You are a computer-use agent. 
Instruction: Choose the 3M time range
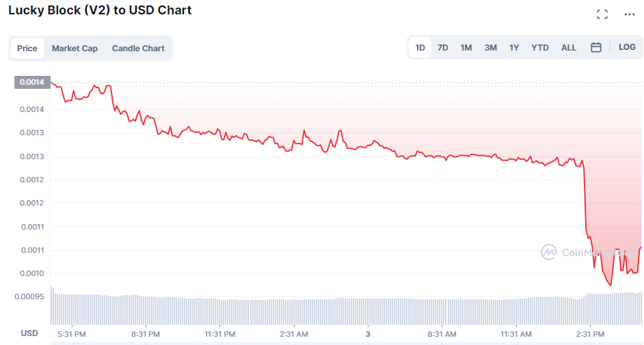click(490, 48)
